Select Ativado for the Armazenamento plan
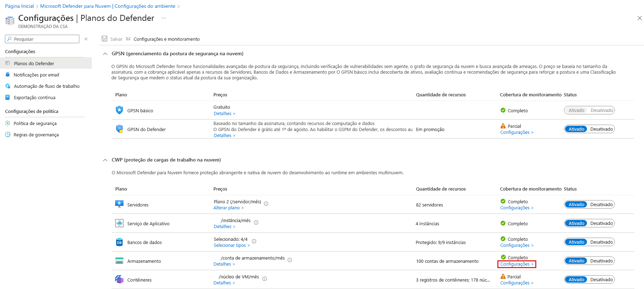The height and width of the screenshot is (289, 644). pos(576,261)
